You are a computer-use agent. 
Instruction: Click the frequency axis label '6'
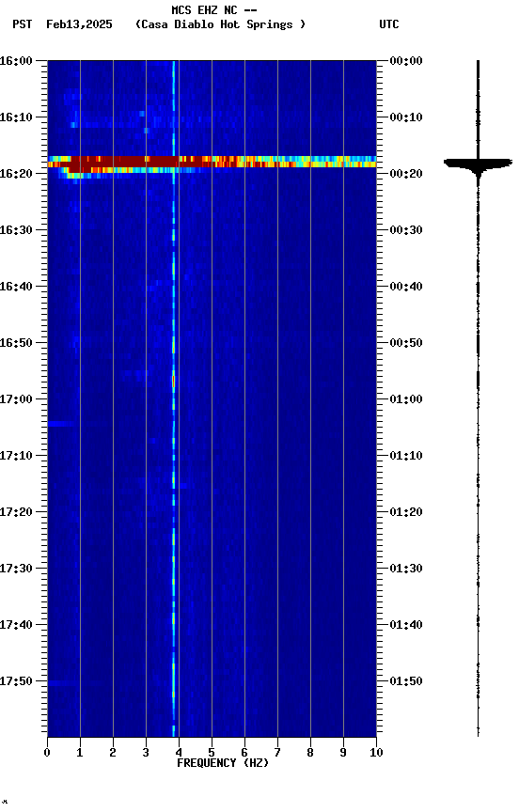[244, 753]
